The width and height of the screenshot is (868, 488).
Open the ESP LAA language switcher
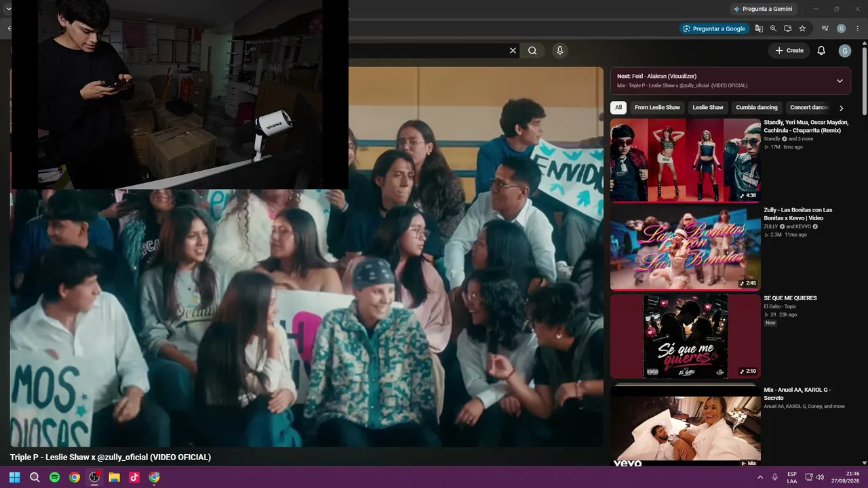coord(792,477)
